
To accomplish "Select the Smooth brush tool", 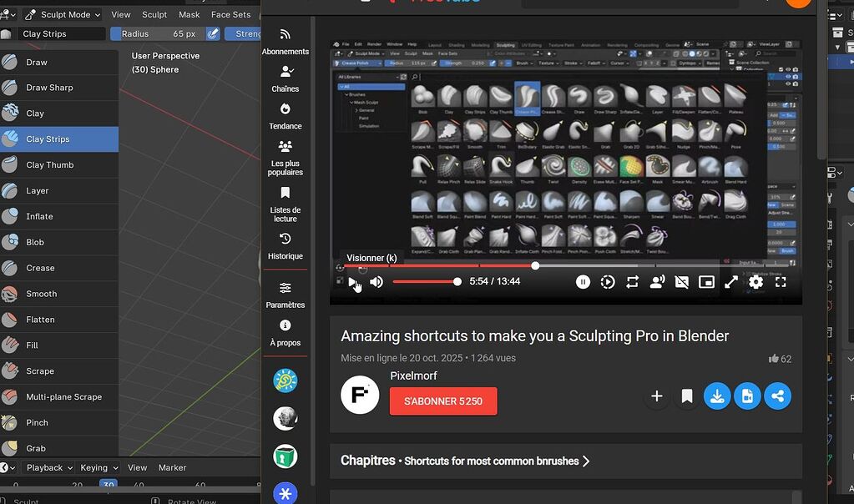I will 58,294.
